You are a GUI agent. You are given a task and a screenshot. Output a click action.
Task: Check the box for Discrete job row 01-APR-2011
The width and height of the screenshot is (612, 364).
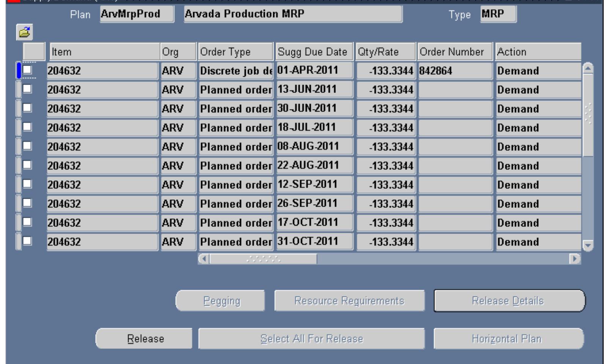coord(27,70)
